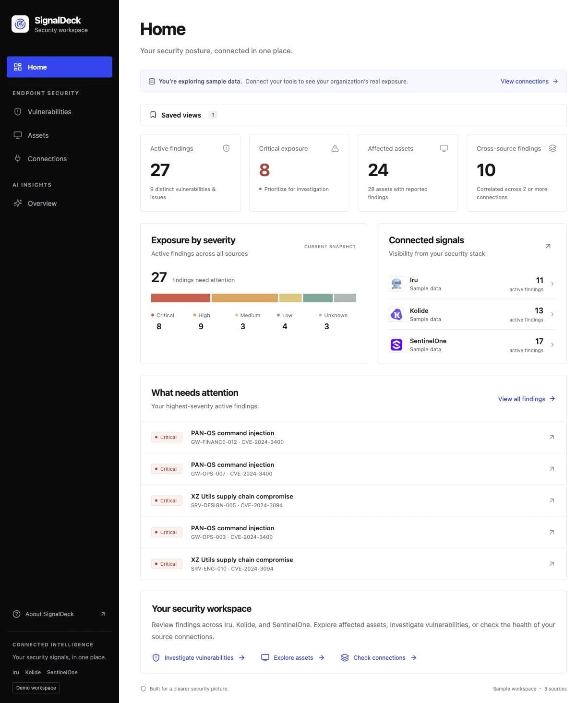Click the orange High segment of severity bar
The image size is (588, 703).
[245, 298]
